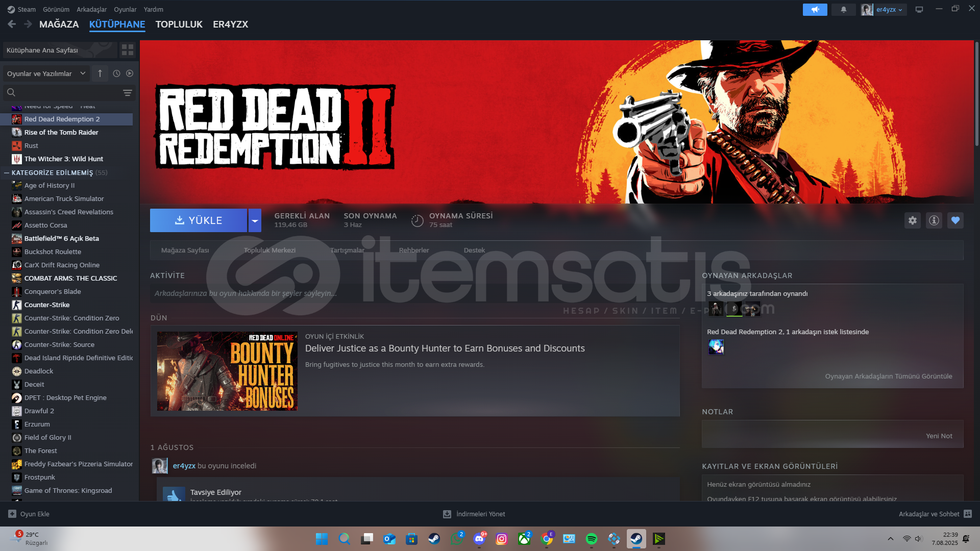Click wishlist friend's avatar

tap(716, 347)
